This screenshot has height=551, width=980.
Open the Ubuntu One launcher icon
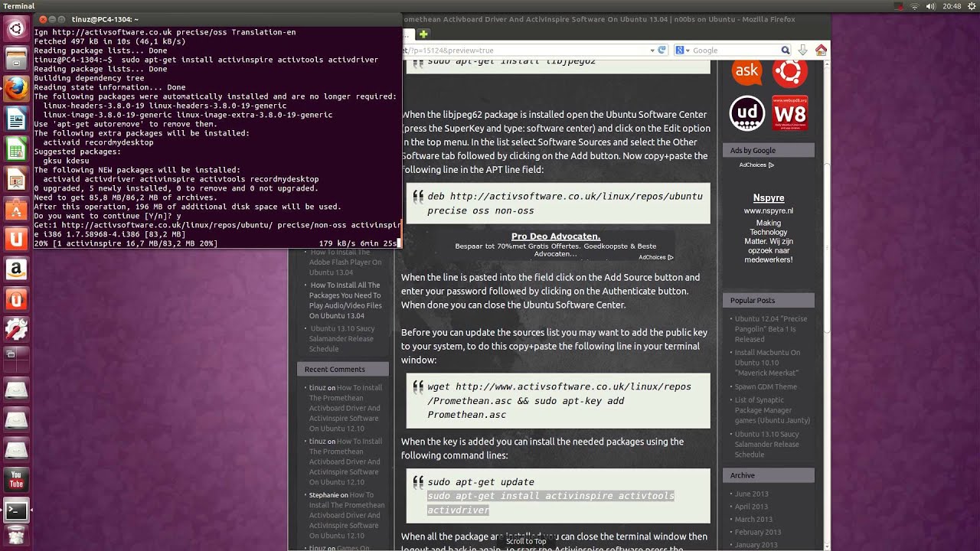click(x=16, y=239)
